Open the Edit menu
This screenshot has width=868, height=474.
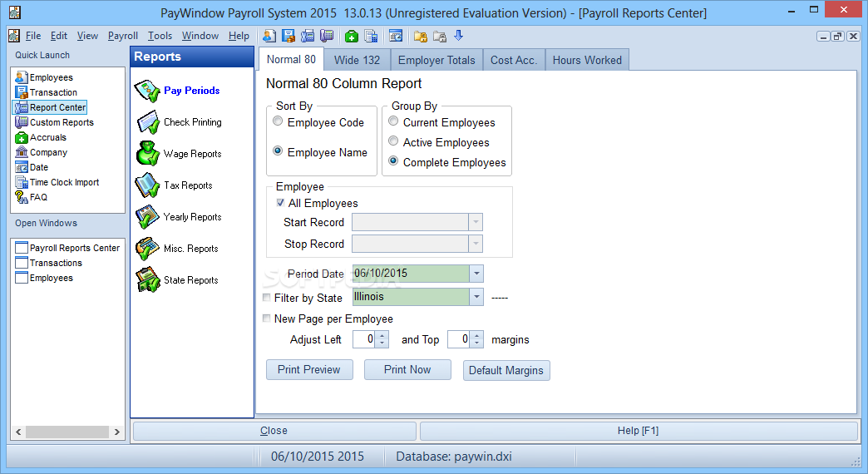pos(59,36)
